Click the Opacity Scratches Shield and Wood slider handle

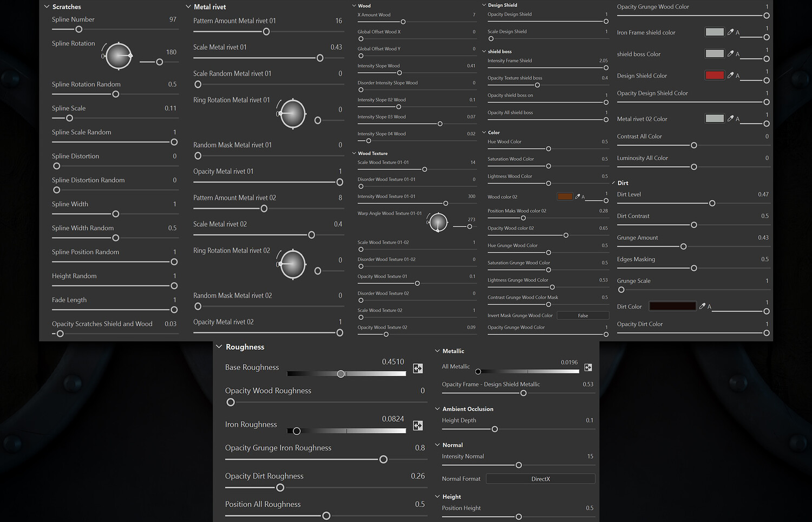click(x=60, y=334)
